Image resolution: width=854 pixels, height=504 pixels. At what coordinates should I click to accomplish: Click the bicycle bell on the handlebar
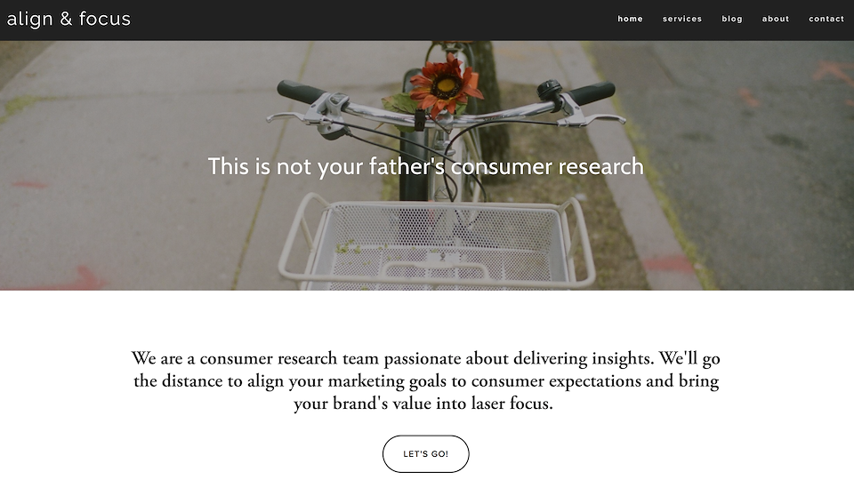[x=549, y=90]
